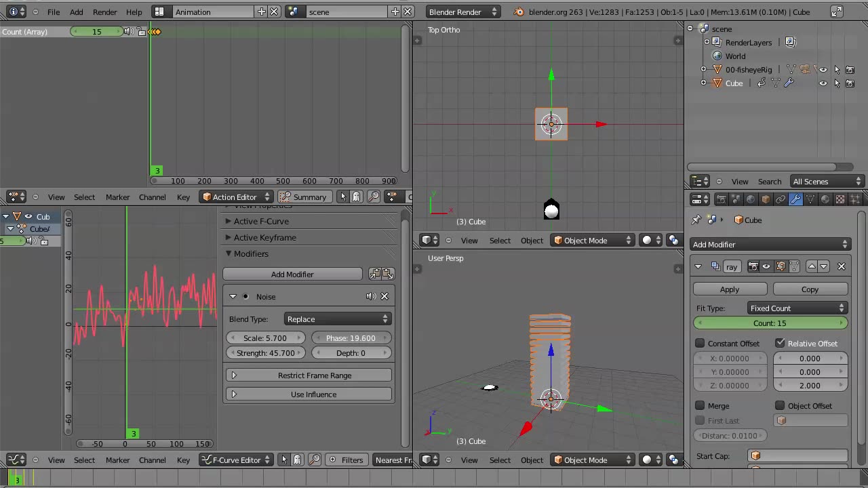This screenshot has height=488, width=868.
Task: Expand the Restrict Frame Range section
Action: (309, 375)
